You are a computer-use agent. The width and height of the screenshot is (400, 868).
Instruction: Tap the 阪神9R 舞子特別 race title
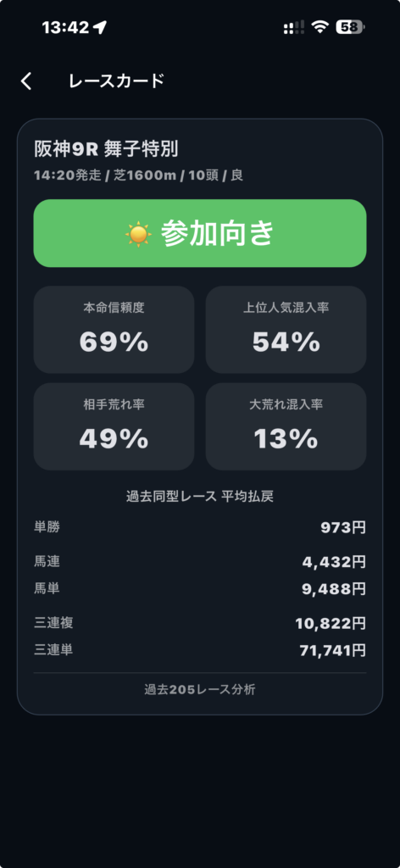106,149
